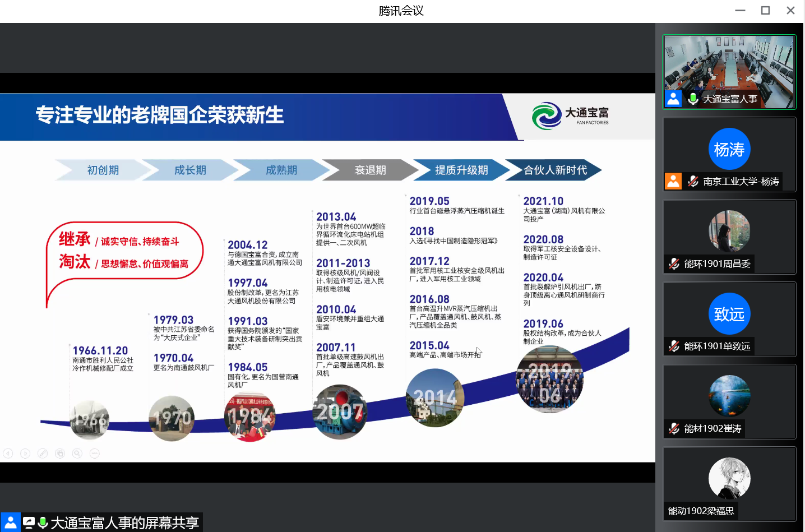The width and height of the screenshot is (805, 532).
Task: Select the 杨涛 blue avatar participant tile
Action: pyautogui.click(x=729, y=149)
